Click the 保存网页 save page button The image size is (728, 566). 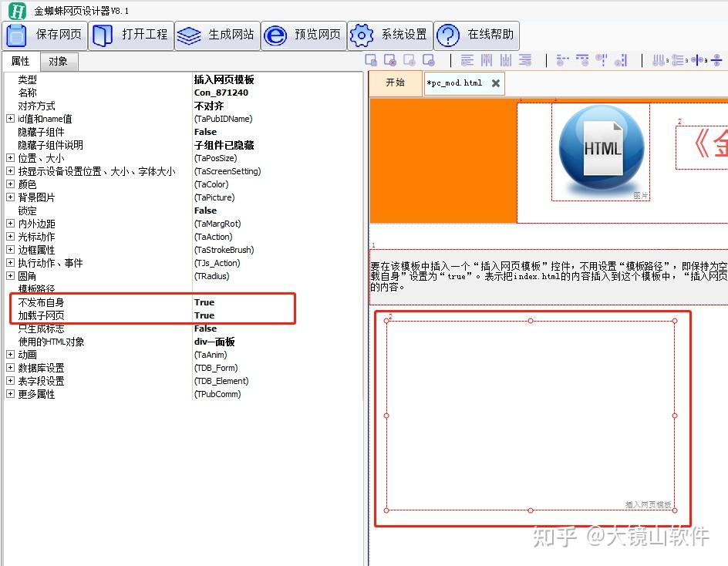pyautogui.click(x=45, y=35)
